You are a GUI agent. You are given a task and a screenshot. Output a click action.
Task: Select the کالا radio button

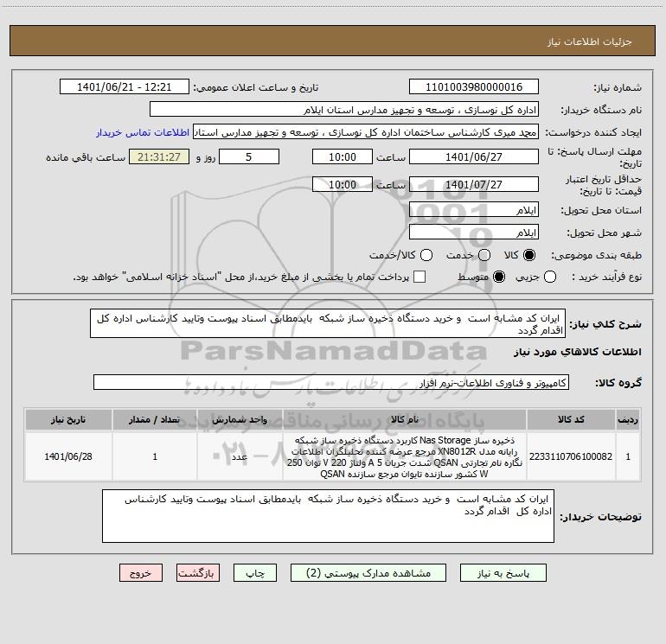click(x=529, y=255)
